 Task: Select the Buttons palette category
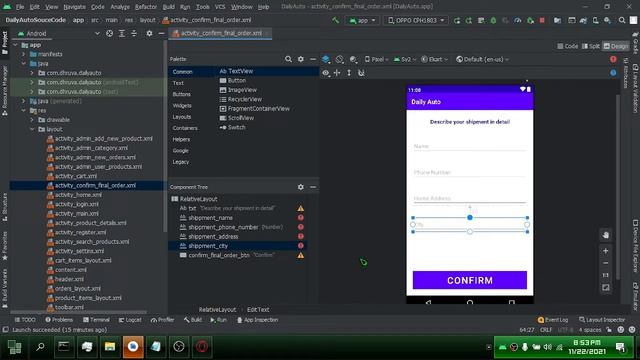(182, 94)
